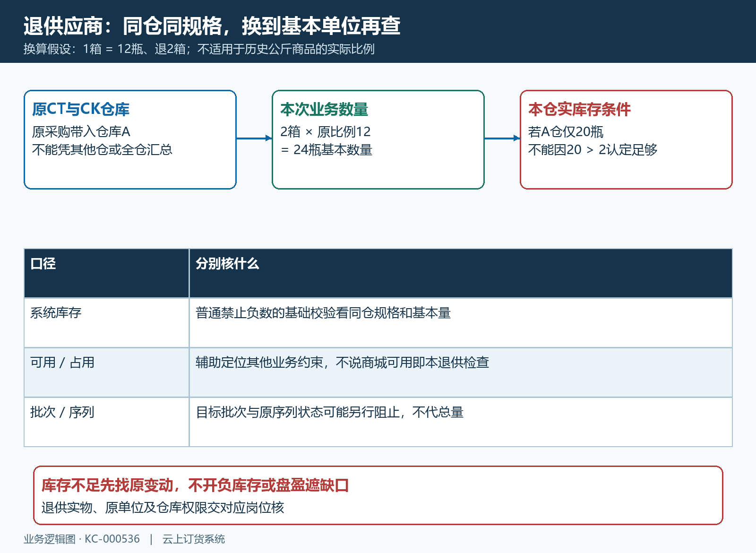The image size is (756, 553).
Task: Click the footer text "云上订货系统"
Action: 194,539
